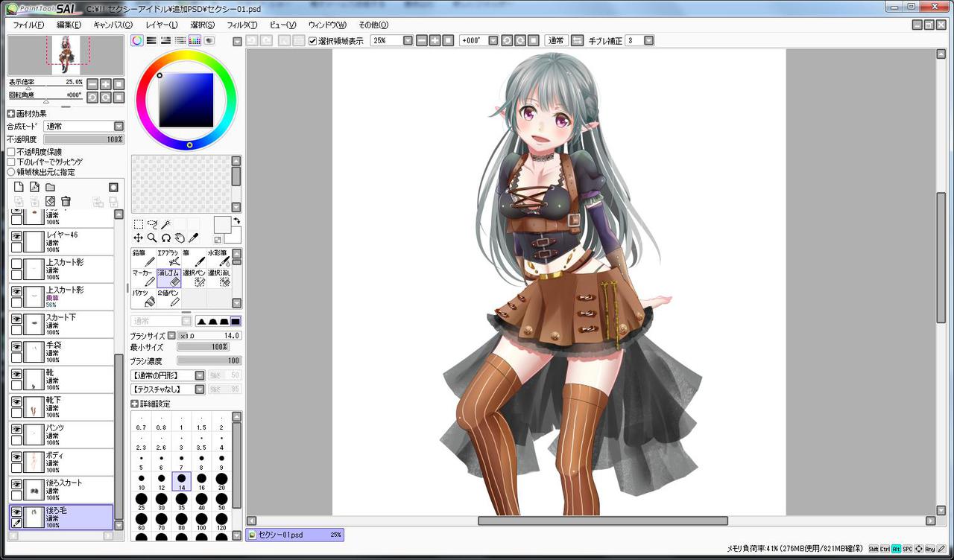Enable 不透明度保護 checkbox
954x560 pixels.
11,152
